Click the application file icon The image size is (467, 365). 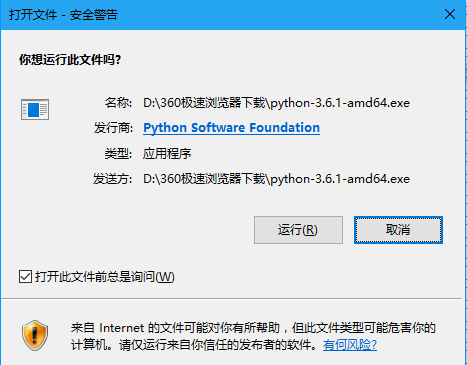coord(35,109)
